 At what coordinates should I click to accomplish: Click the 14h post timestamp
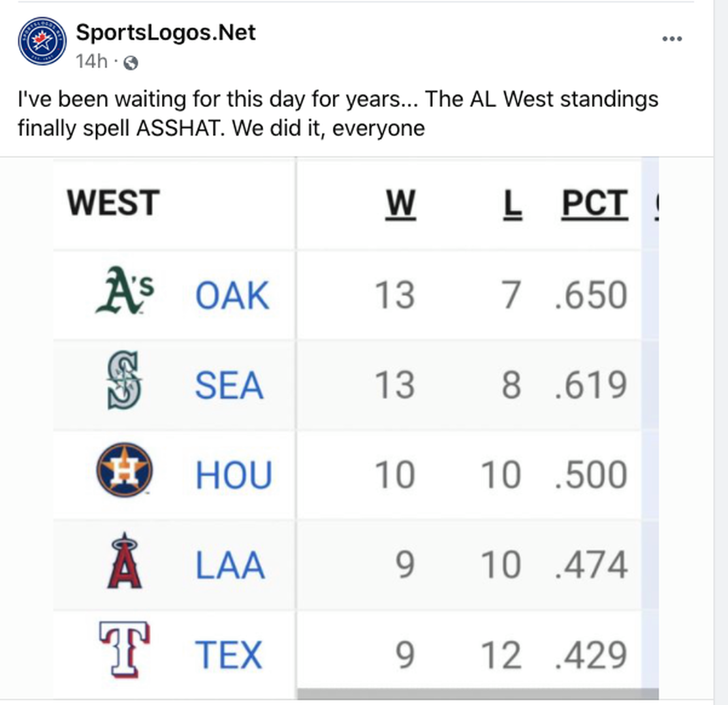coord(91,62)
